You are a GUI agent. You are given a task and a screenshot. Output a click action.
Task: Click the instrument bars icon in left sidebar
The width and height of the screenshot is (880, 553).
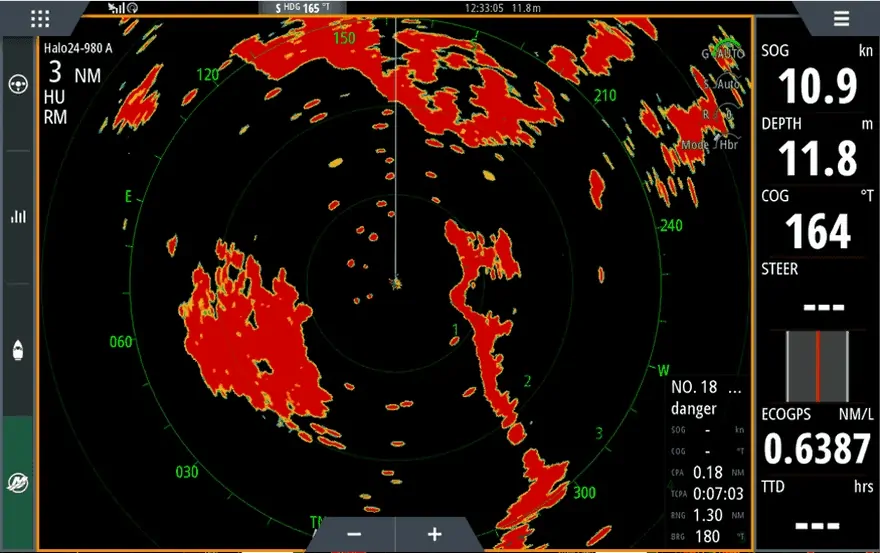click(x=18, y=216)
